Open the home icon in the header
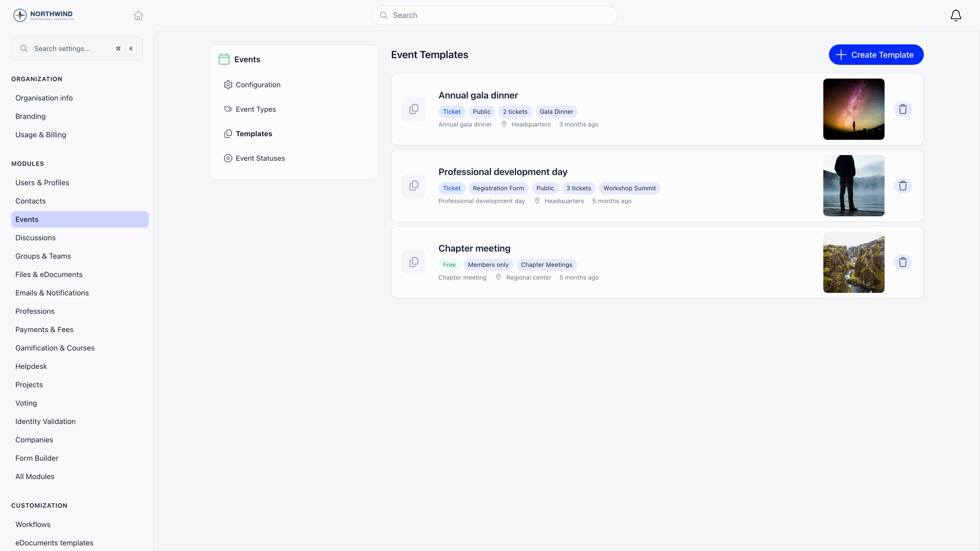 138,15
